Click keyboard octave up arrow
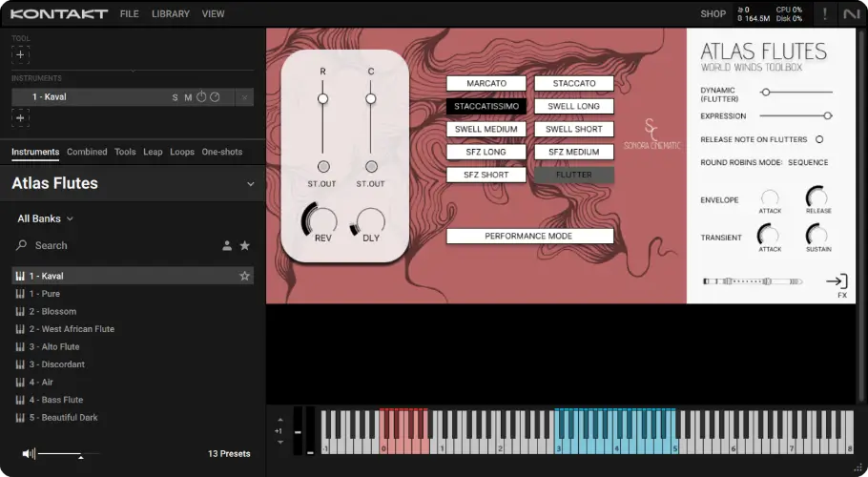Viewport: 868px width, 477px height. click(x=280, y=420)
